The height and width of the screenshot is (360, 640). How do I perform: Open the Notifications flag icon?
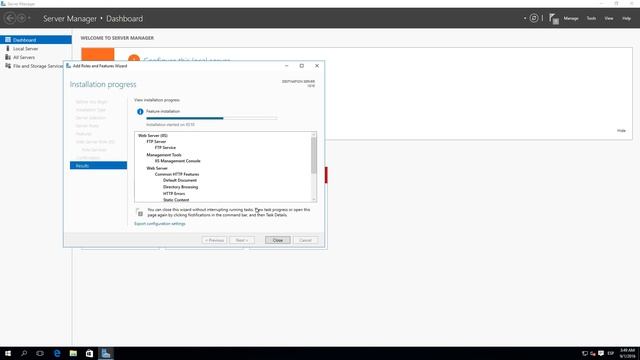tap(553, 19)
